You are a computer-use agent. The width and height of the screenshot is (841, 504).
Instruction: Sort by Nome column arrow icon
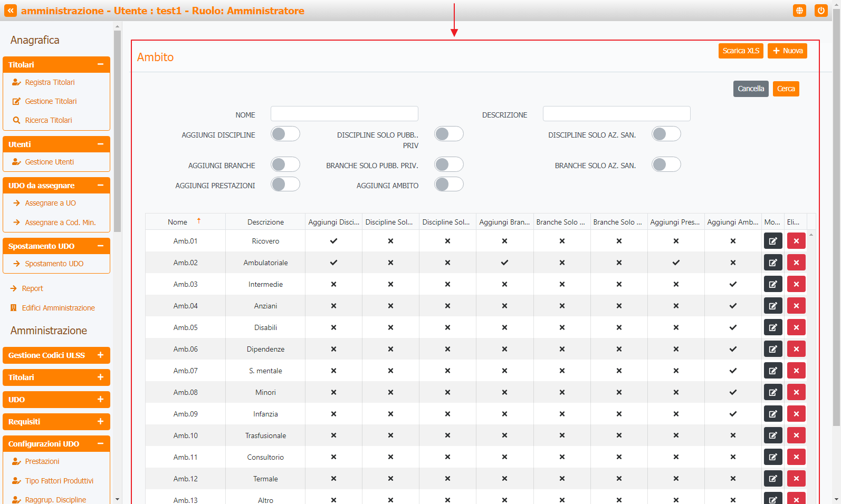(x=199, y=221)
